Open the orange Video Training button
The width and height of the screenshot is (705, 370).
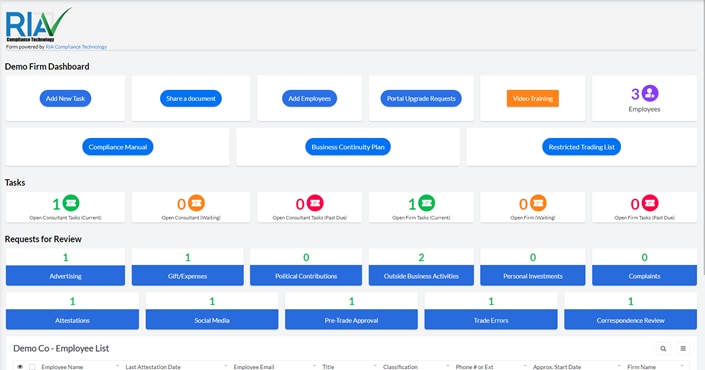pyautogui.click(x=533, y=98)
